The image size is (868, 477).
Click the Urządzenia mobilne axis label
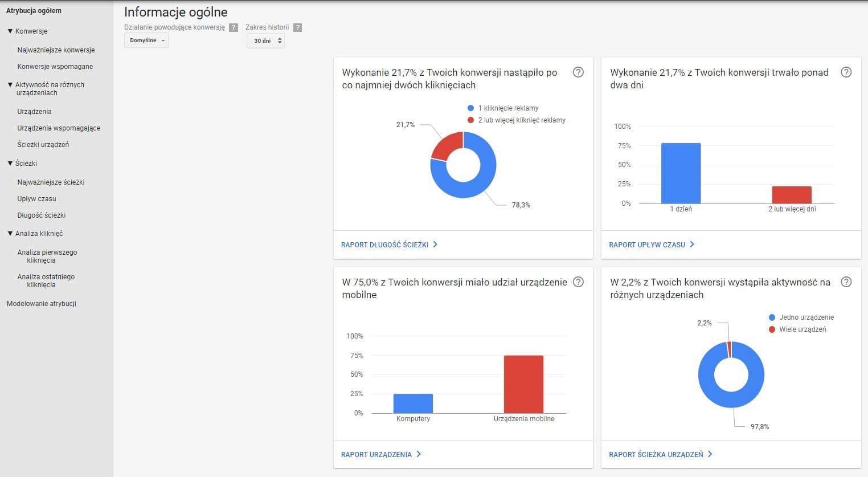click(524, 419)
